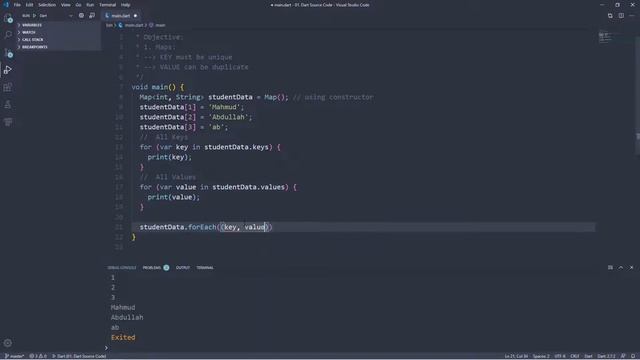Open launch.json with the debug gear icon
Viewport: 640px width, 360px height.
pyautogui.click(x=81, y=16)
